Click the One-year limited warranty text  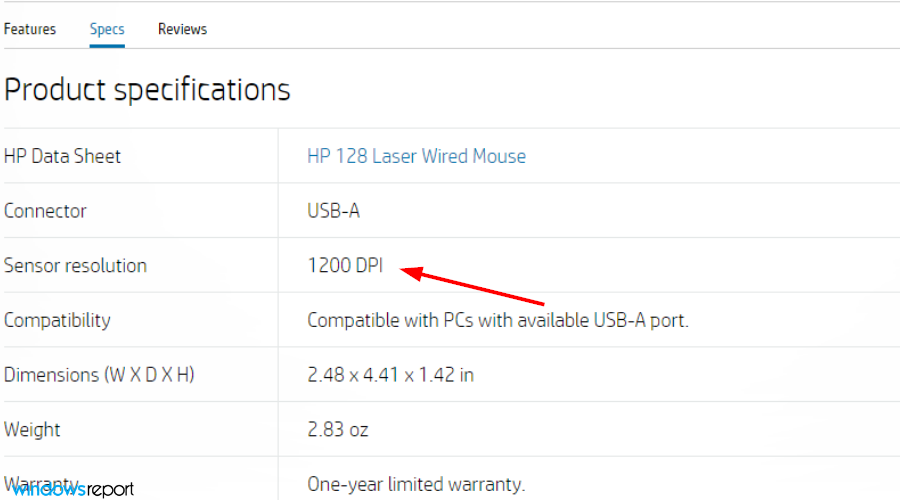pyautogui.click(x=416, y=484)
